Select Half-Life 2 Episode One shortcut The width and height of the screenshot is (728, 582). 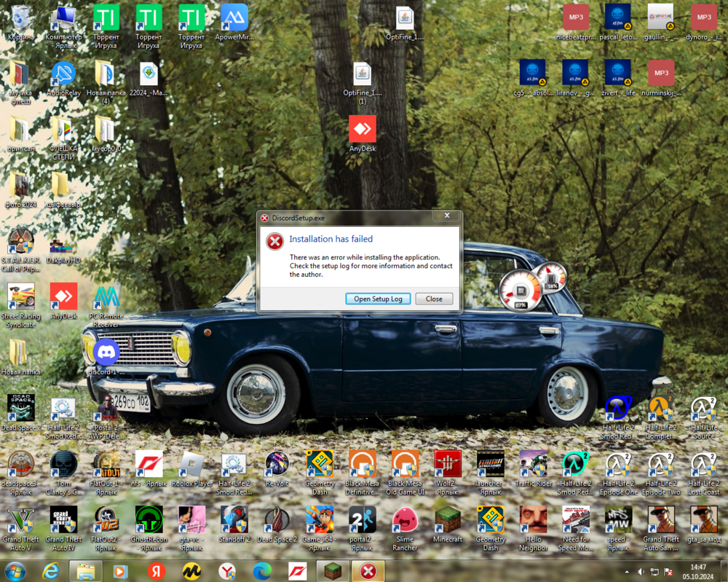618,473
